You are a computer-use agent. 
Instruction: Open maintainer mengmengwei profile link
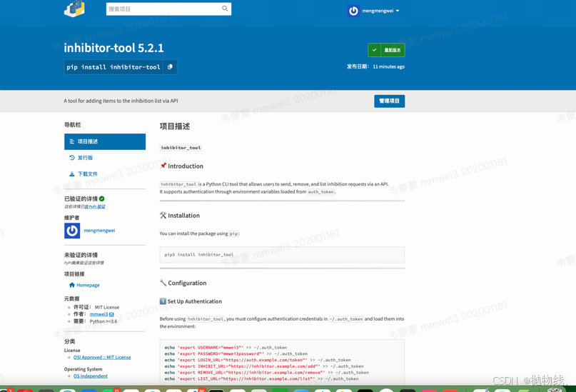point(99,231)
